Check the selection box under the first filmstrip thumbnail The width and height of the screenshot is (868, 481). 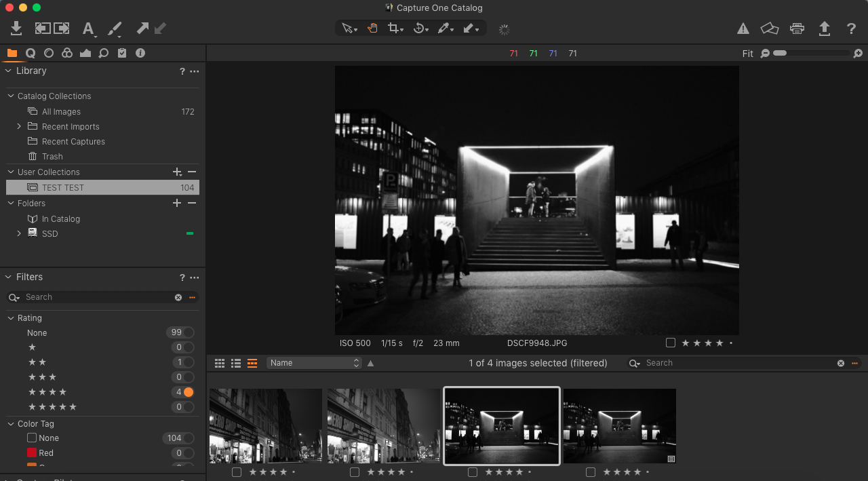[236, 472]
